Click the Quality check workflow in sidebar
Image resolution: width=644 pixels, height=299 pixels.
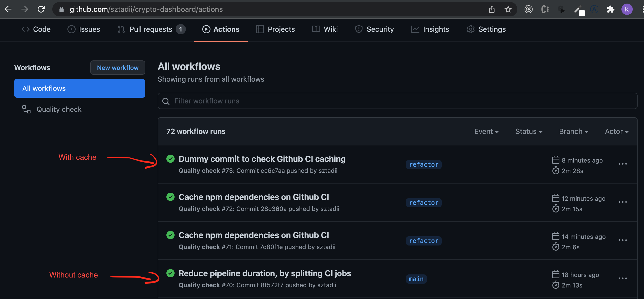click(x=59, y=109)
